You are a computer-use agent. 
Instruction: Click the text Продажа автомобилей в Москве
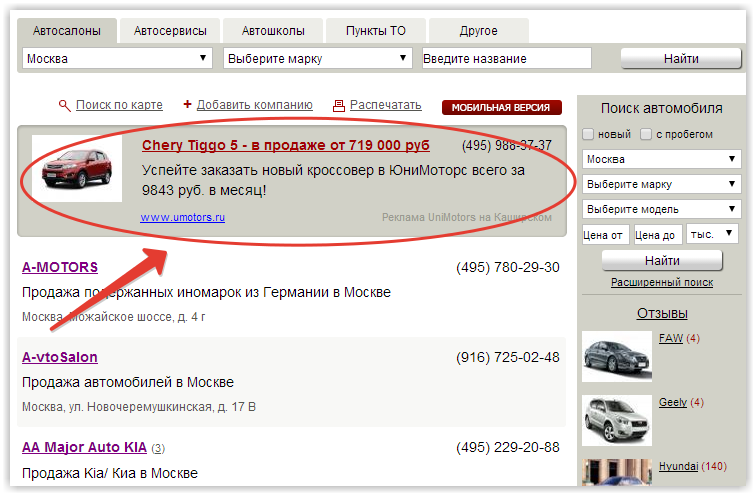128,382
